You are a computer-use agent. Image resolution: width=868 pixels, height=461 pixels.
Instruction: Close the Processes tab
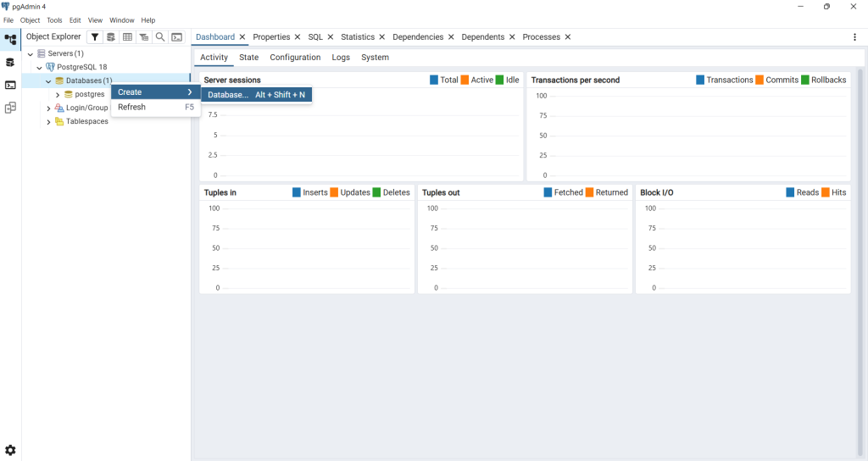coord(567,37)
